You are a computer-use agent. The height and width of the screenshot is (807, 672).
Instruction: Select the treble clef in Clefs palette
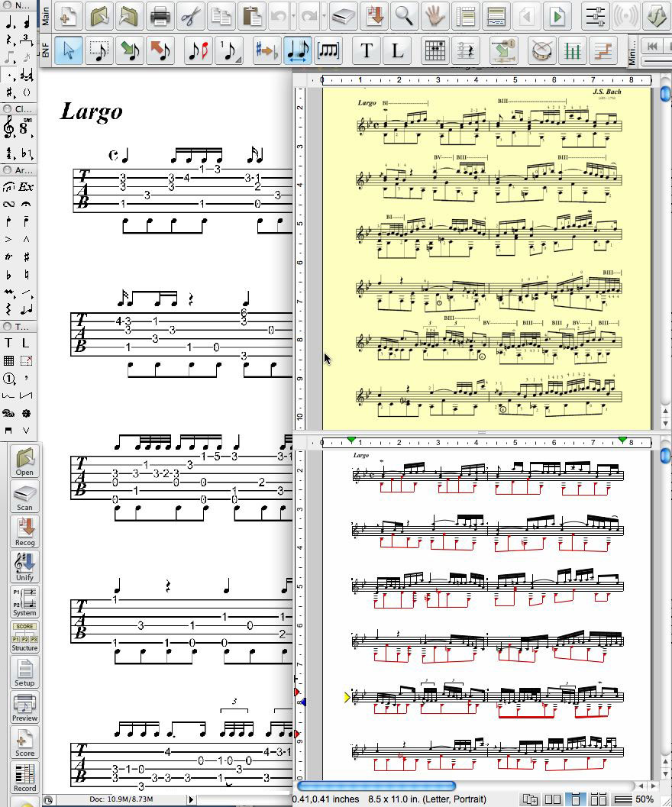8,128
